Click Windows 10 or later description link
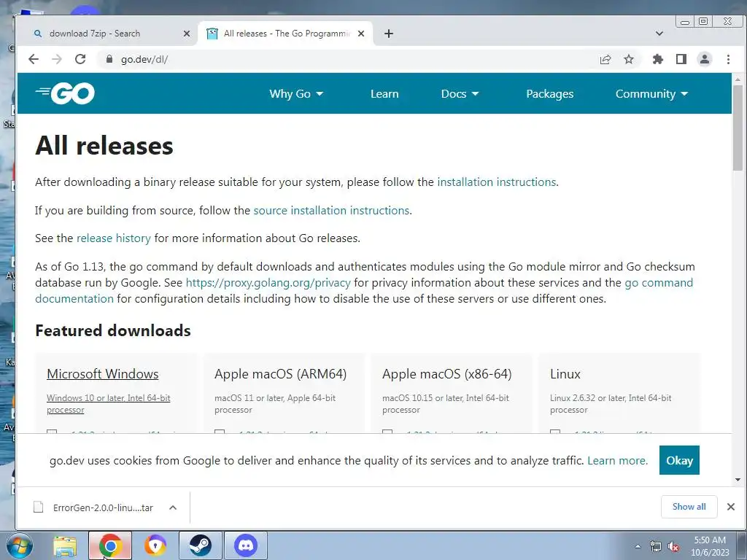The image size is (747, 560). (x=108, y=404)
